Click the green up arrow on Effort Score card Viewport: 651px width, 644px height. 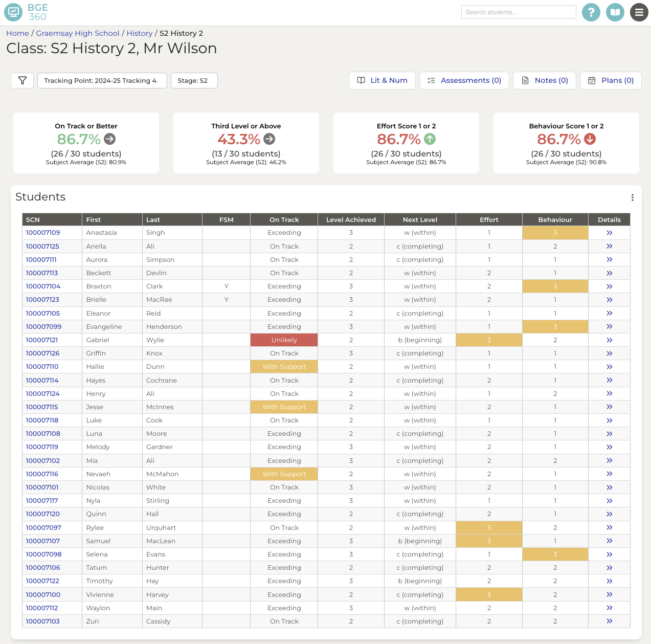pyautogui.click(x=430, y=139)
